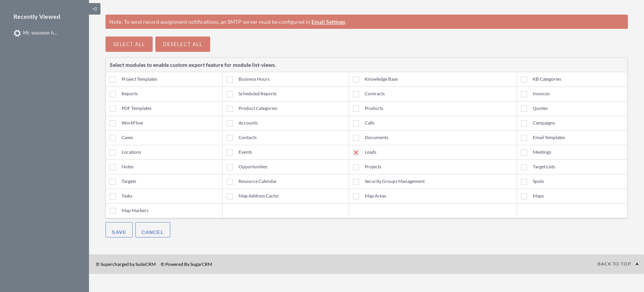
Task: Enable the Email Templates checkbox
Action: point(524,138)
